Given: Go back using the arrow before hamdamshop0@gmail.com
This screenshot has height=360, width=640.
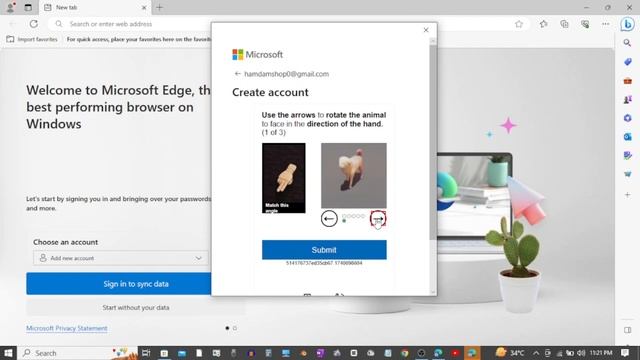Looking at the screenshot, I should point(237,74).
